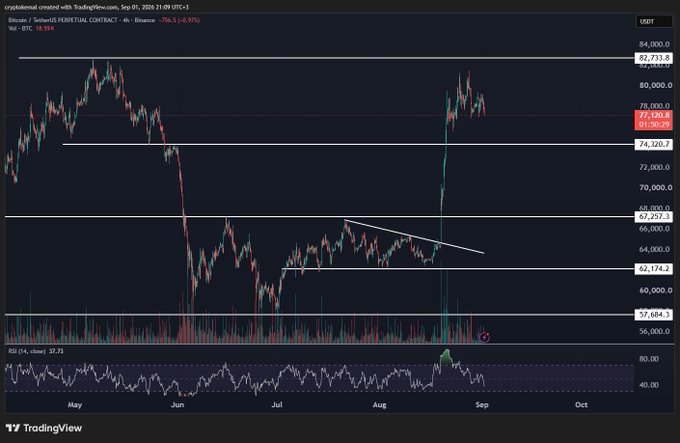Select the 82,733.8 price line label
Viewport: 680px width, 443px height.
pyautogui.click(x=654, y=58)
